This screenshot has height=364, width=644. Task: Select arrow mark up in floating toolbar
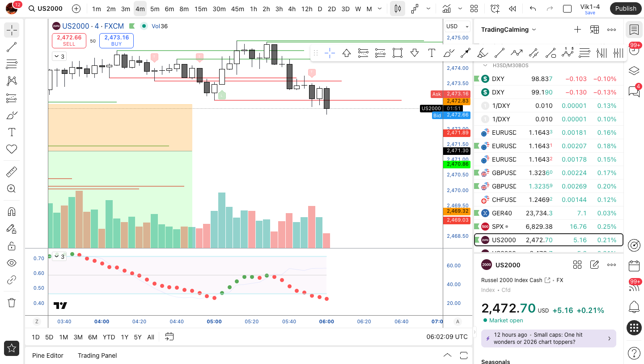point(346,53)
